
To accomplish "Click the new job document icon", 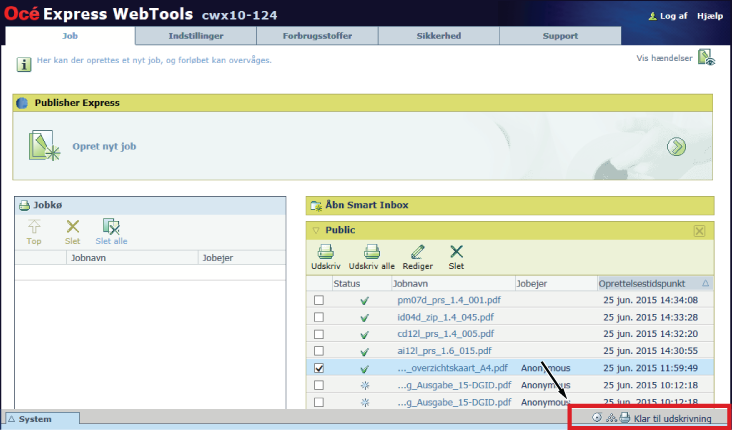I will click(44, 146).
